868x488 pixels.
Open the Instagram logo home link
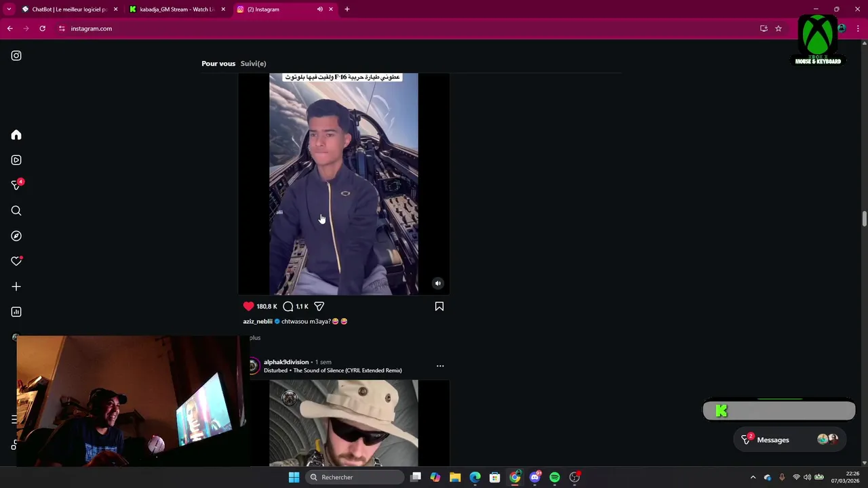click(x=16, y=56)
